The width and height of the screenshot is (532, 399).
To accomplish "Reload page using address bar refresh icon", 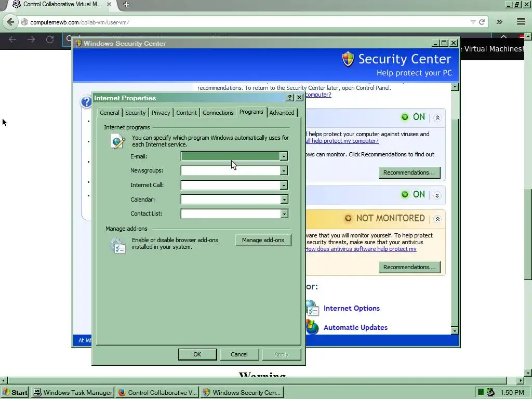I will [x=482, y=22].
